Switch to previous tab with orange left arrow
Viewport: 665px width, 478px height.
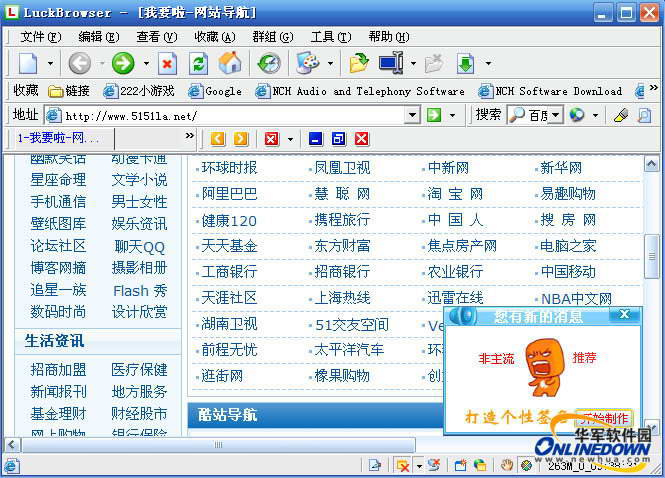(218, 139)
